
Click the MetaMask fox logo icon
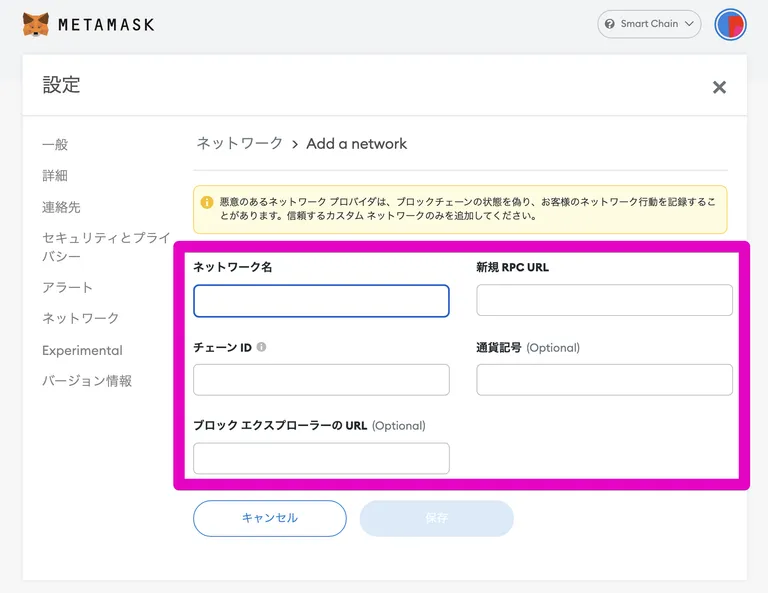point(36,24)
